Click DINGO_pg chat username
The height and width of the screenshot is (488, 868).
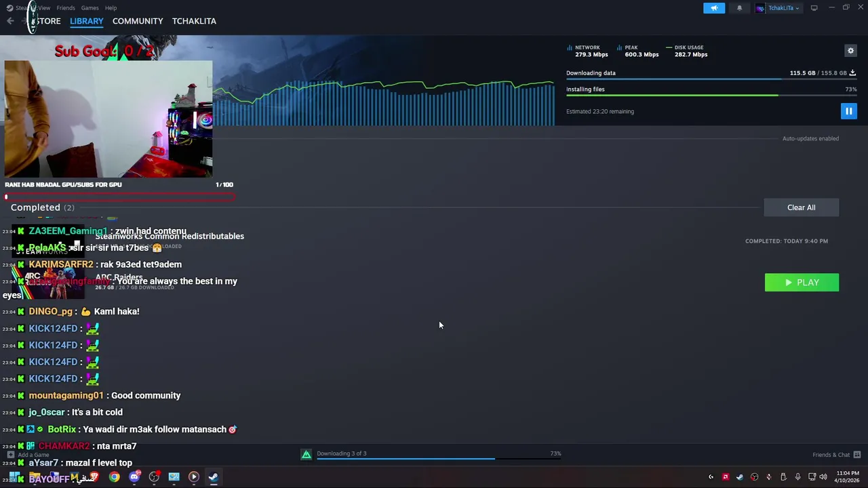(50, 311)
